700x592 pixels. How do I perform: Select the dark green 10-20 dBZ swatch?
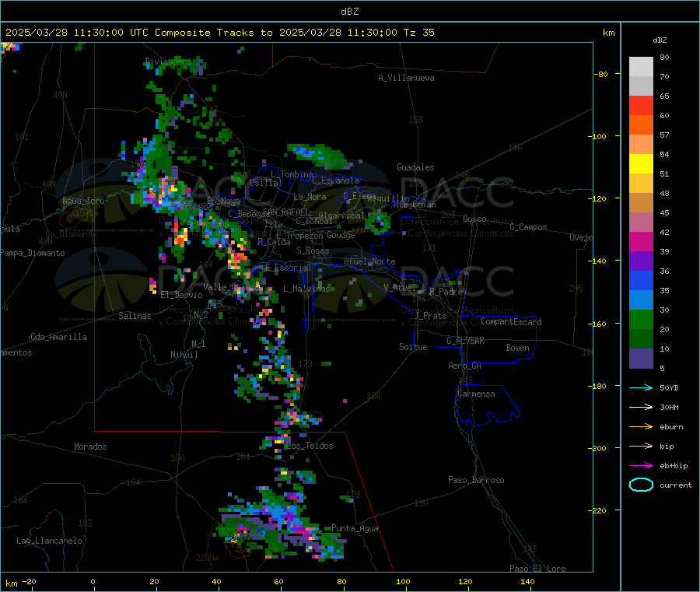point(641,339)
